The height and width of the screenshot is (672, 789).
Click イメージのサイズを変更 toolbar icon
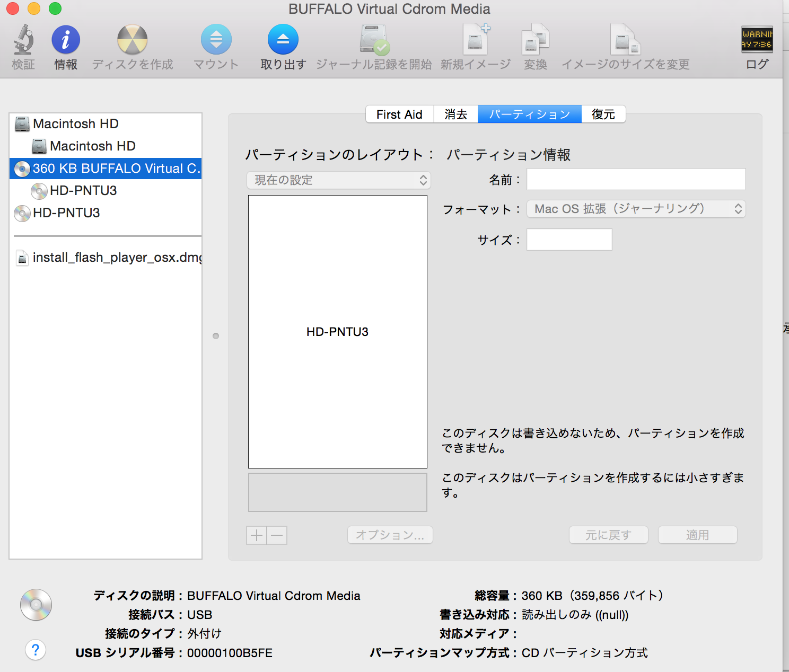pyautogui.click(x=625, y=40)
